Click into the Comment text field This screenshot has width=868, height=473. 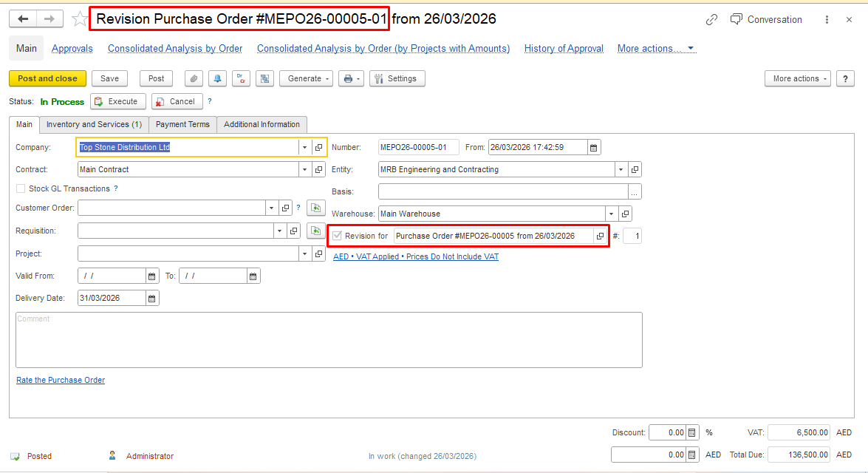pos(329,340)
